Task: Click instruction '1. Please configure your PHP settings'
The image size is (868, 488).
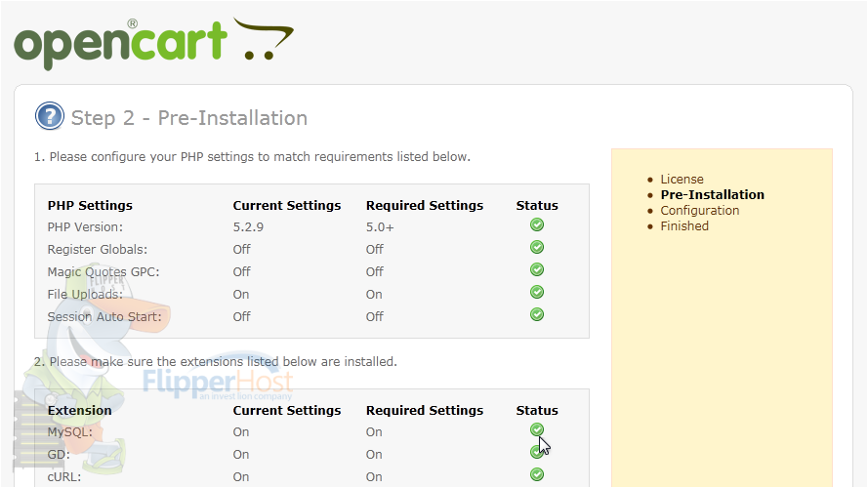Action: tap(253, 156)
